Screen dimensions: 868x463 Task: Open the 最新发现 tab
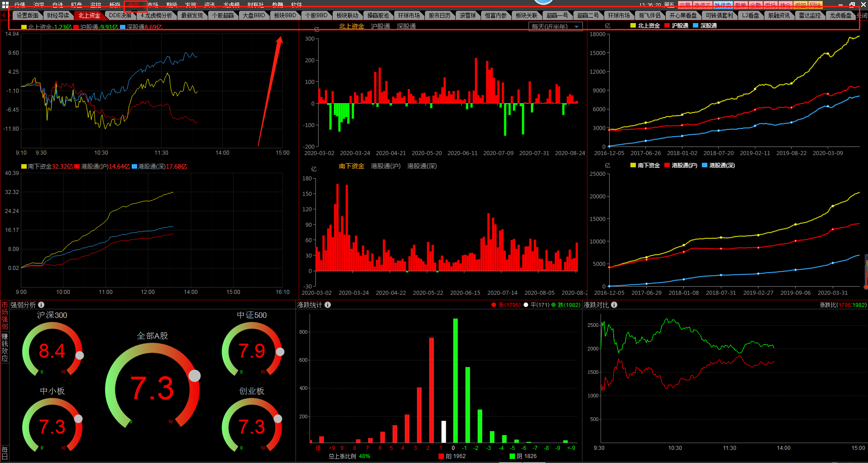192,15
